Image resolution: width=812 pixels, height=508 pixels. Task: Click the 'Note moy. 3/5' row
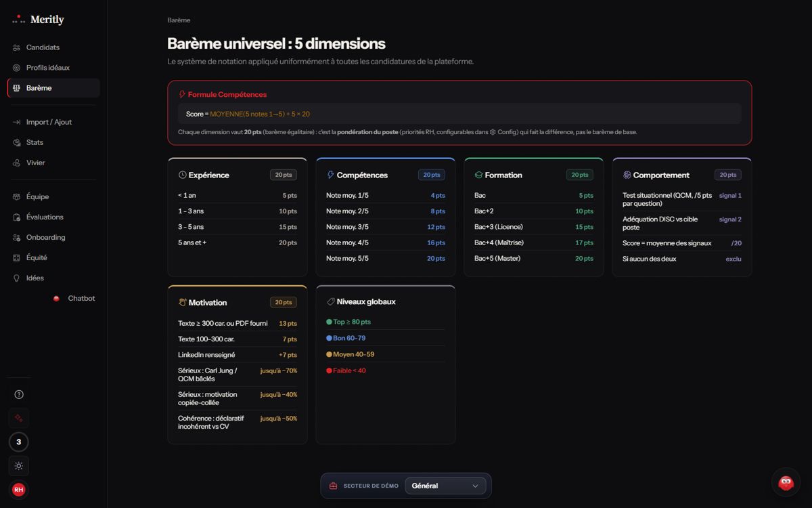(386, 227)
